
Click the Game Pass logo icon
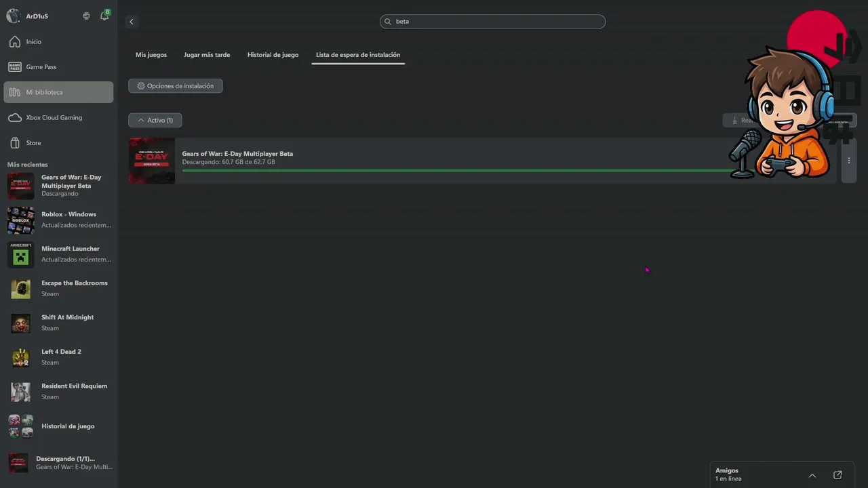tap(14, 67)
